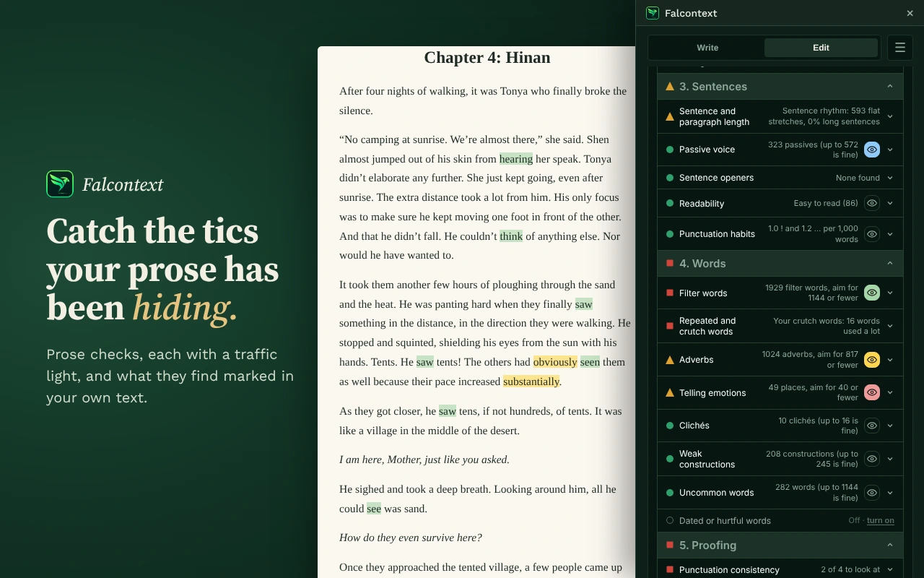The image size is (924, 578).
Task: Click the green dot beside Weak constructions
Action: [x=670, y=459]
